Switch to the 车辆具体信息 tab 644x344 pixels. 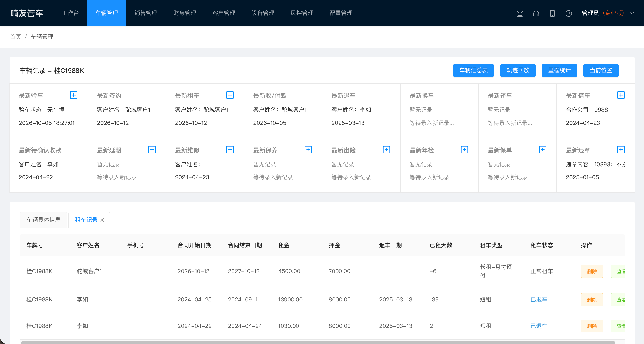[x=43, y=220]
